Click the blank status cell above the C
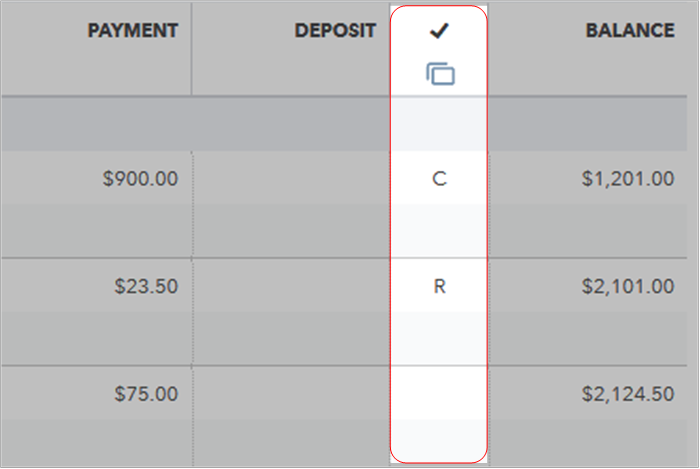Screen dimensions: 700x469 click(439, 125)
